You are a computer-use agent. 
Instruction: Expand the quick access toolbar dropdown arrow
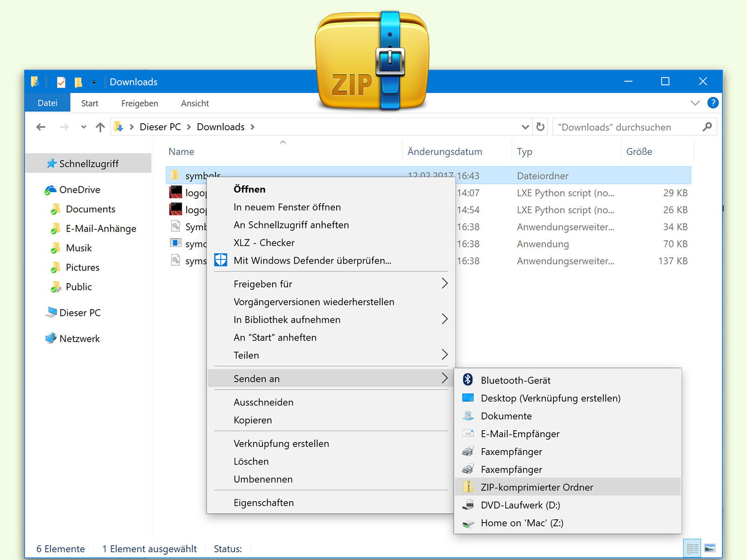point(94,83)
